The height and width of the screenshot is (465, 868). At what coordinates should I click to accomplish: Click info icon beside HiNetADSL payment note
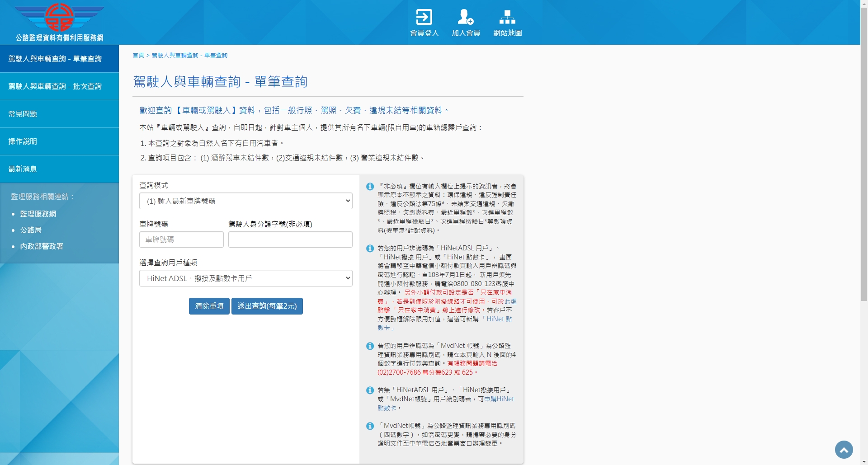370,248
